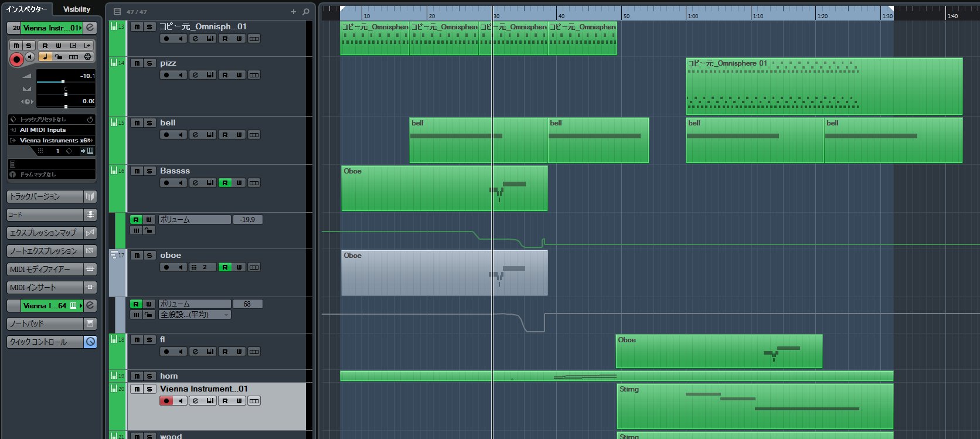Viewport: 980px width, 439px height.
Task: Expand the トラックバージョン inspector section
Action: tap(45, 196)
